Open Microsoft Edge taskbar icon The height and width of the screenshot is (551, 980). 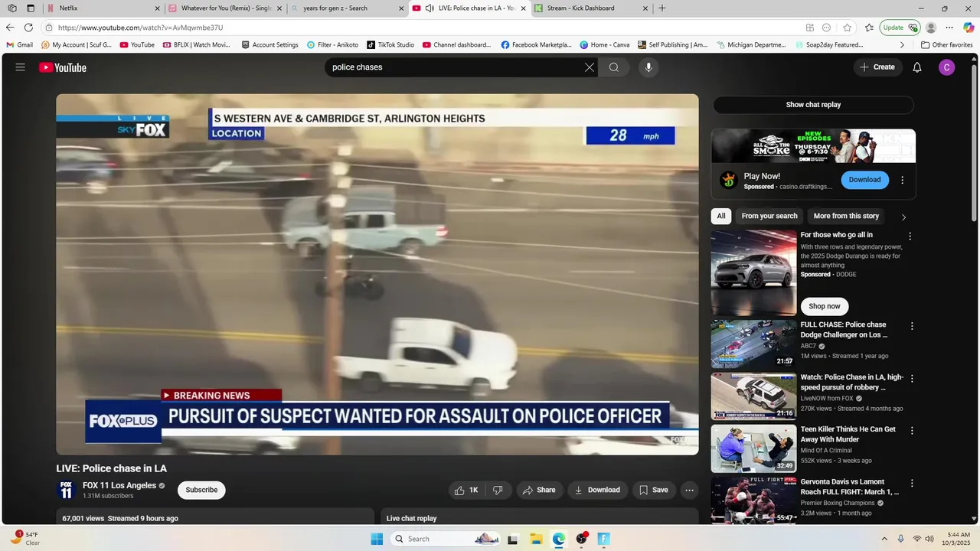[x=559, y=539]
